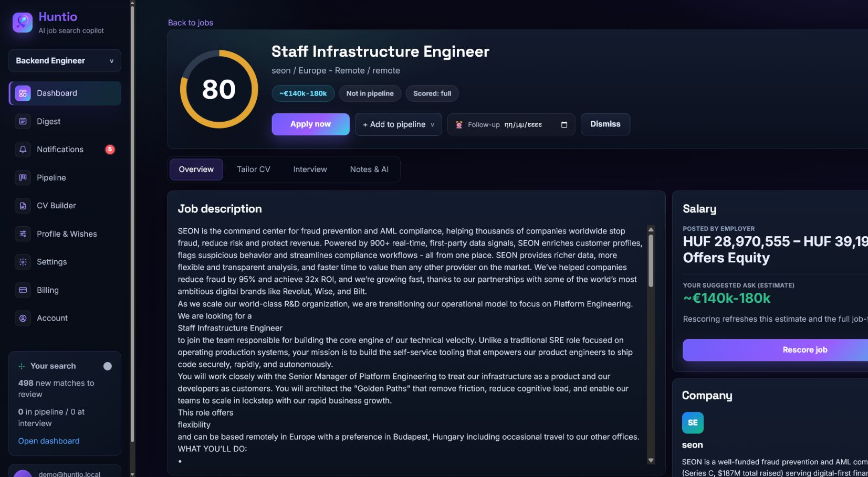This screenshot has height=477, width=868.
Task: Click the Settings gear icon
Action: pos(23,262)
